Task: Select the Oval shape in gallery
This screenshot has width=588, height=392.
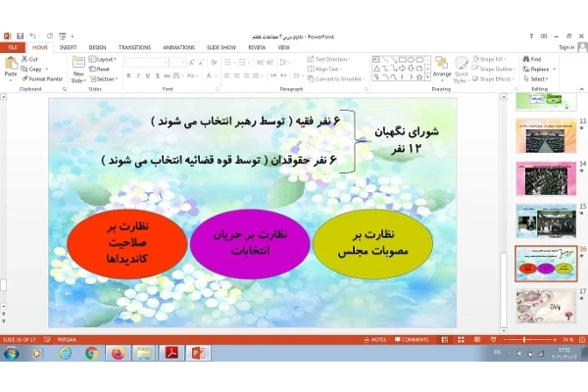Action: [411, 59]
